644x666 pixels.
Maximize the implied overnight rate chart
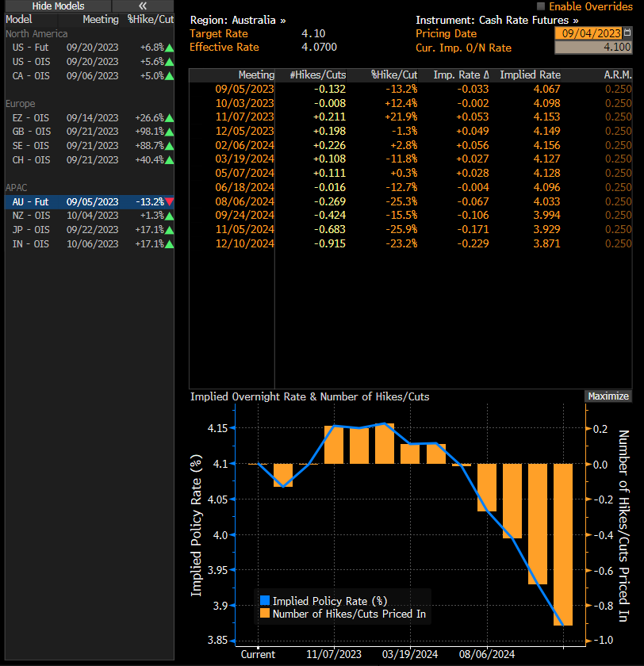point(608,396)
